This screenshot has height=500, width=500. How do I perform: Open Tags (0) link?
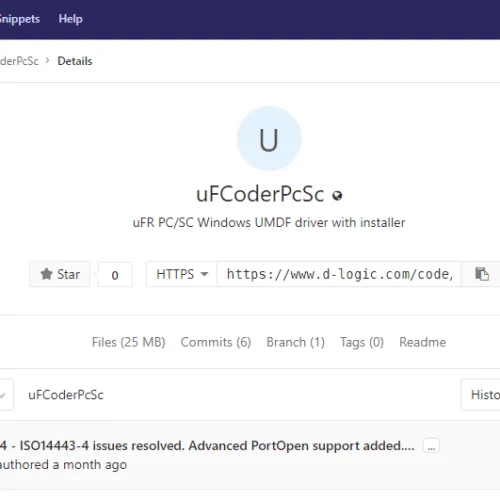tap(362, 342)
